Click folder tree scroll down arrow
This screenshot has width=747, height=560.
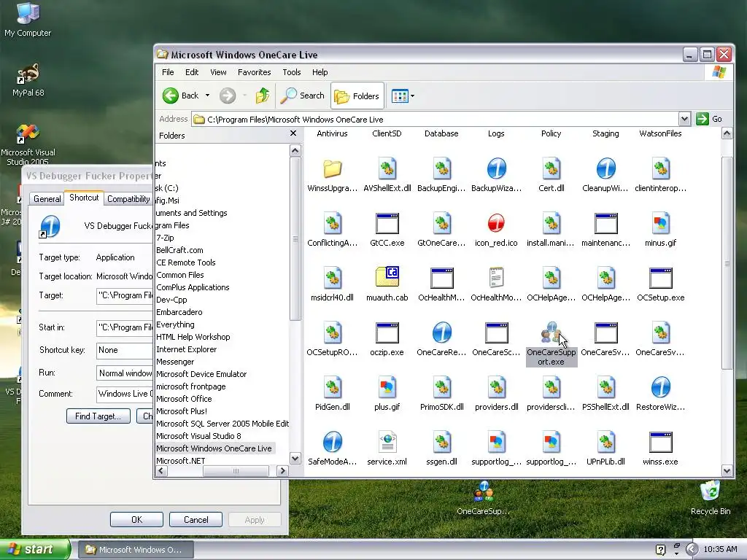(295, 459)
